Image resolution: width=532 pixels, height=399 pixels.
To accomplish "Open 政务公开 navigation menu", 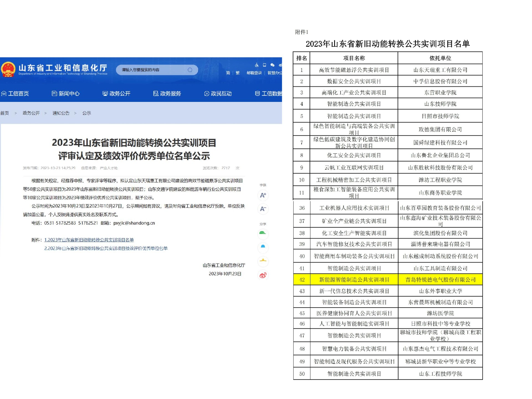I will 116,94.
